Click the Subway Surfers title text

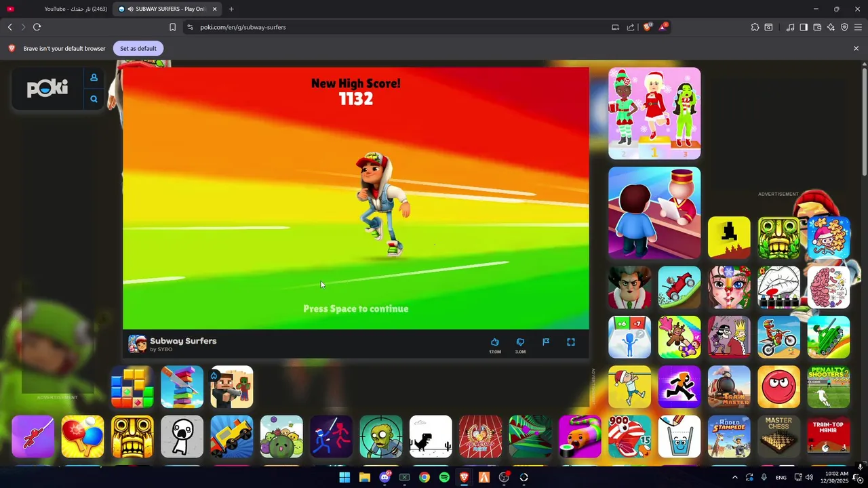coord(183,341)
